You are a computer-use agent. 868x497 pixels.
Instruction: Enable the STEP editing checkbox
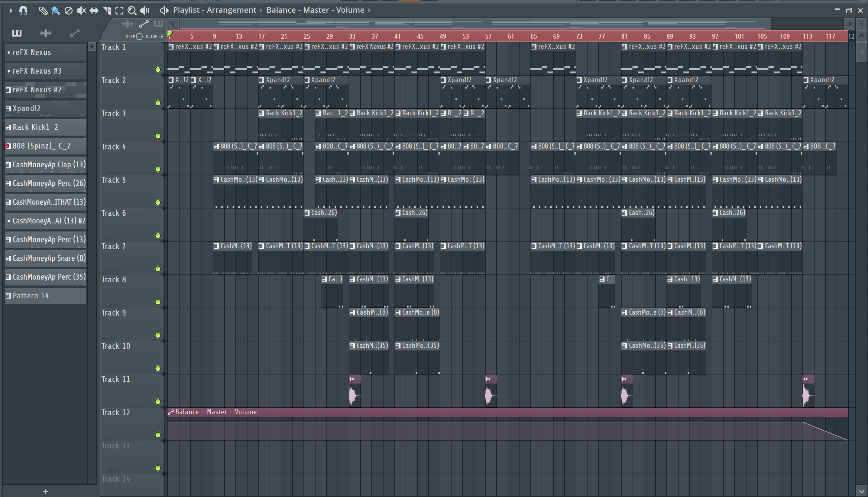point(139,37)
